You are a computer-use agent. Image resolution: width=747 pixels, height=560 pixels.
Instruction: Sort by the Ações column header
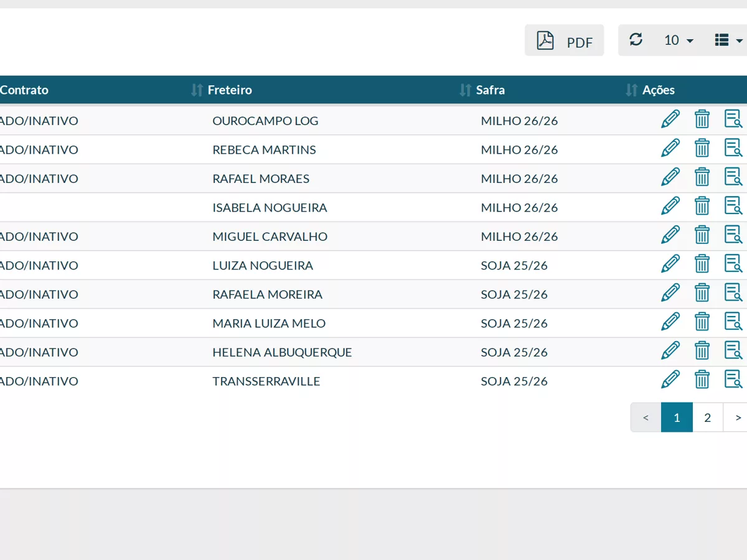(x=658, y=90)
